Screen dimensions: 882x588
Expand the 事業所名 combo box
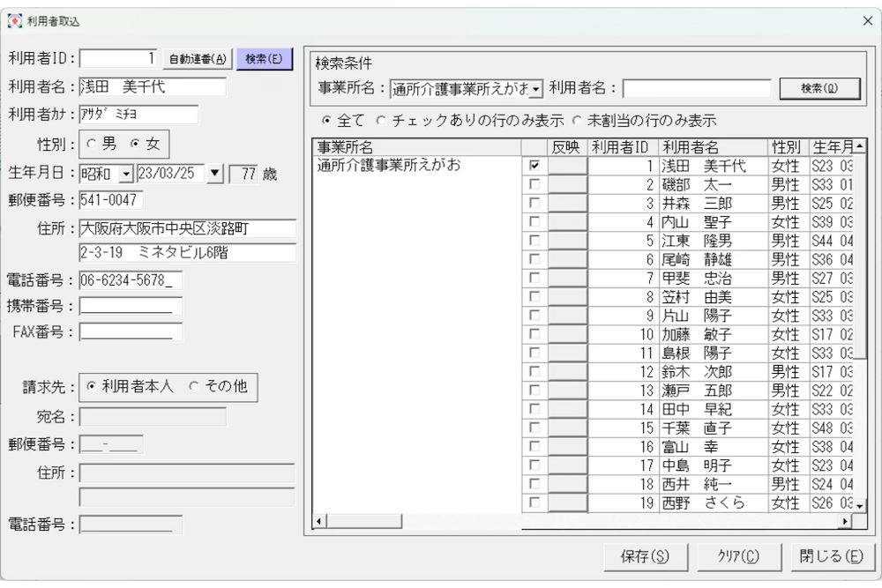535,89
